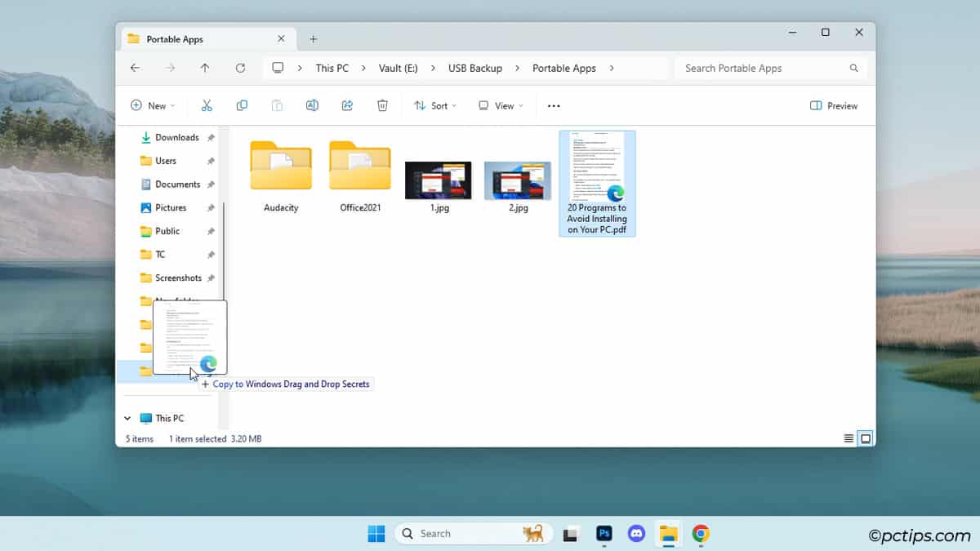Share the selected file with the Share icon
980x551 pixels.
[x=347, y=105]
